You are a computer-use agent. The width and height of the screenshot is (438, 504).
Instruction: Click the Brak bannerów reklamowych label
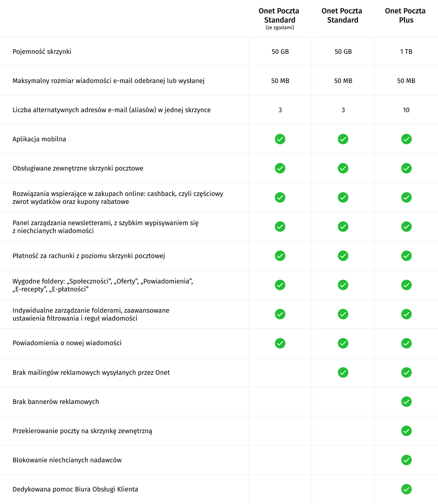(x=56, y=402)
